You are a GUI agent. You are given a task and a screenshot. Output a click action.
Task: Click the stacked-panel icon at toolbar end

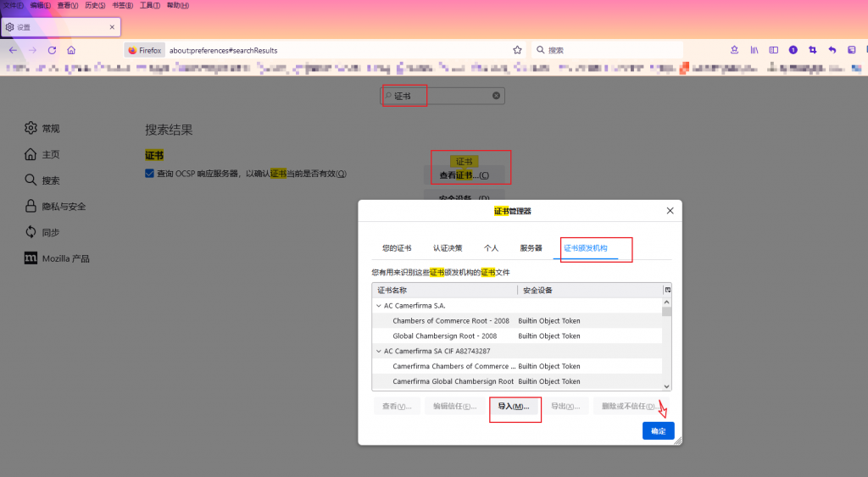851,50
